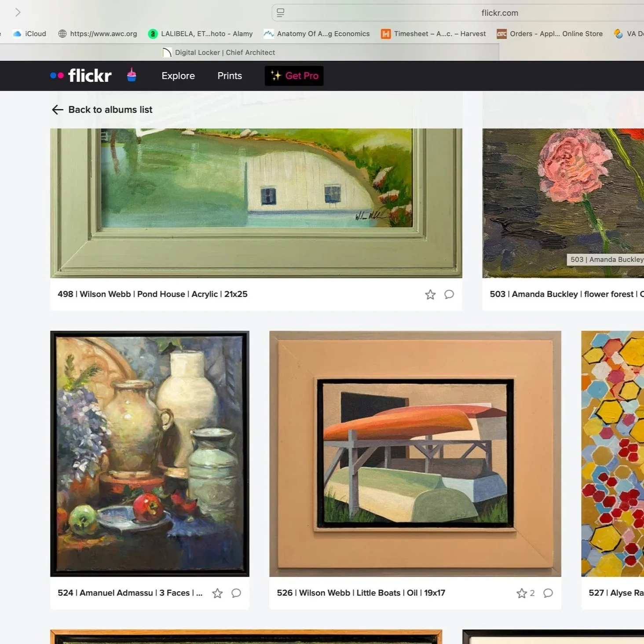Click the iCloud bookmark icon
This screenshot has width=644, height=644.
point(17,33)
